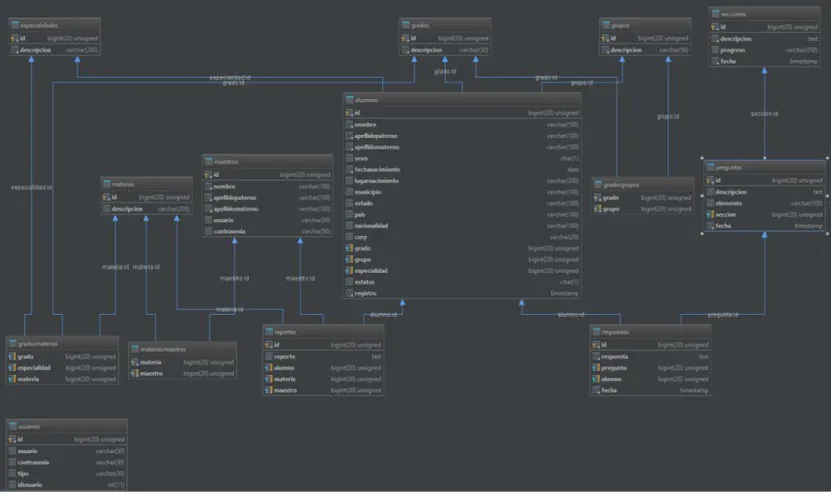Click the alumnos table header icon
The width and height of the screenshot is (834, 492).
(350, 99)
